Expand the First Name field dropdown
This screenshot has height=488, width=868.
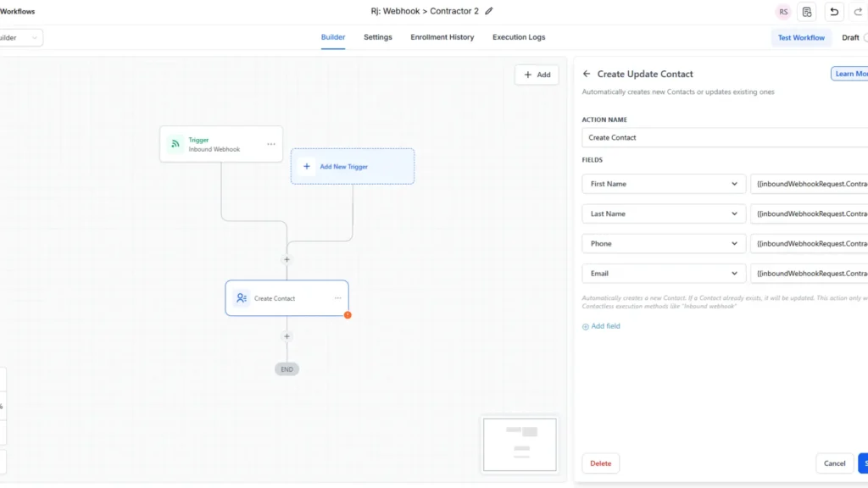pyautogui.click(x=664, y=184)
